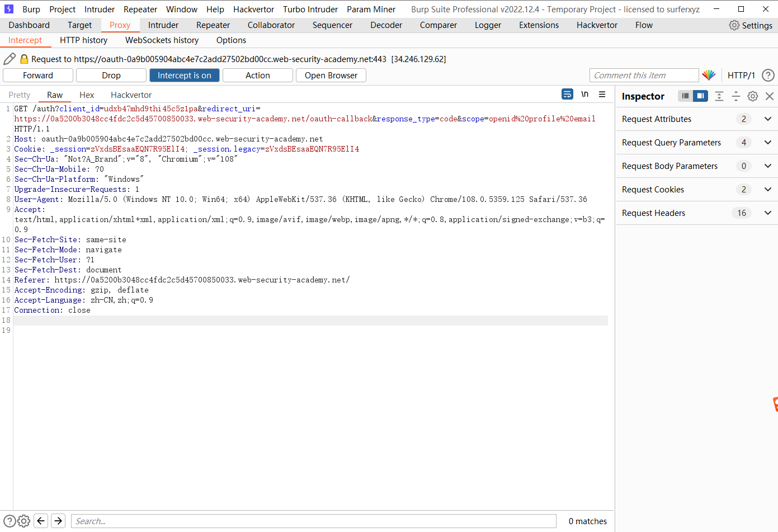Switch to the HTTP history tab
This screenshot has width=778, height=532.
coord(83,40)
